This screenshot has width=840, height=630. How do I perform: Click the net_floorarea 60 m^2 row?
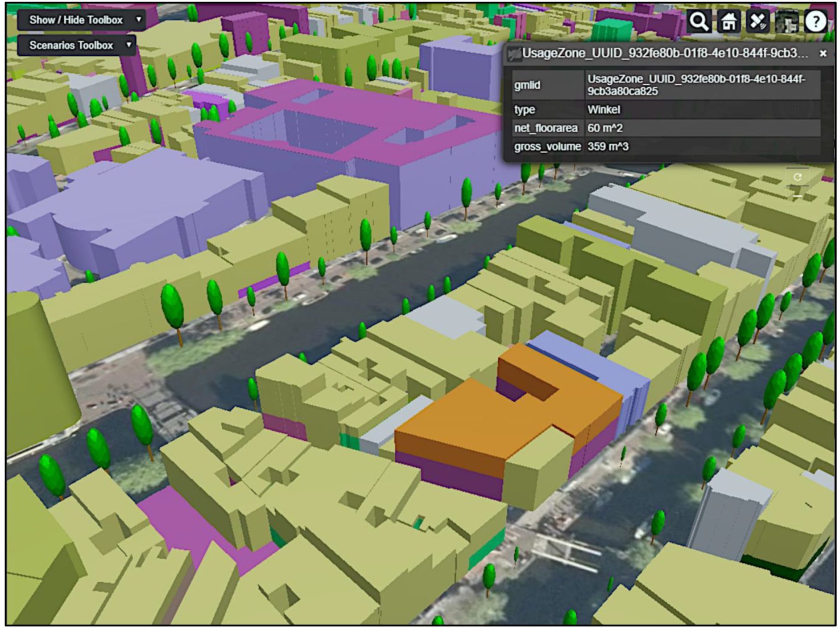point(665,128)
